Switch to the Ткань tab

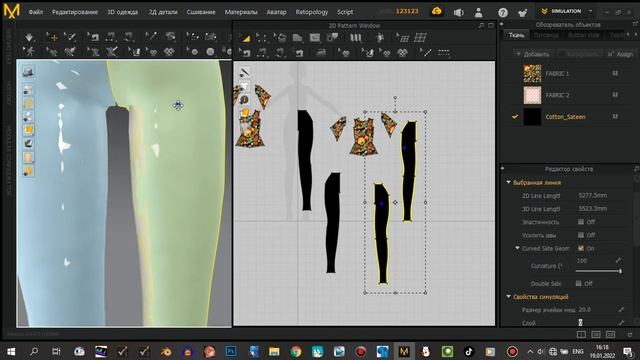[516, 35]
